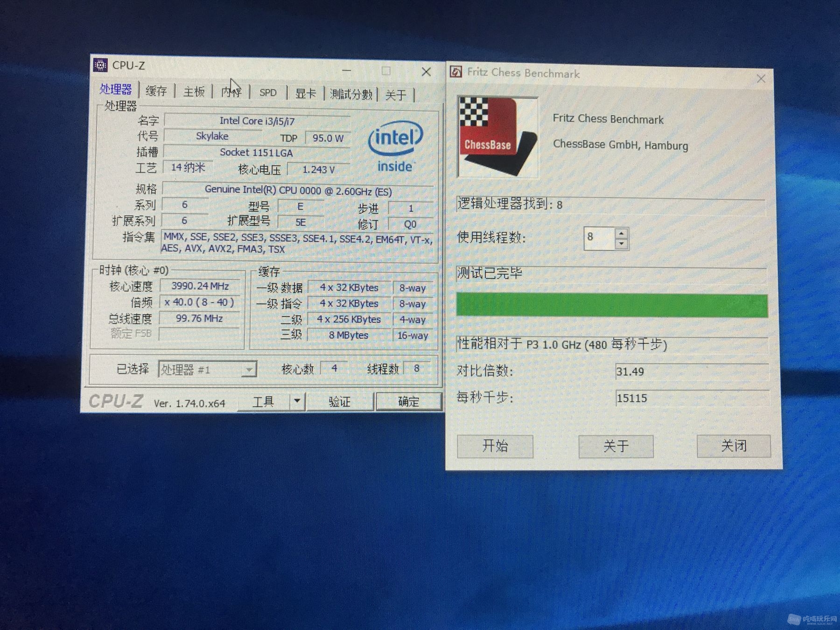Click the 16-way L3 associativity value
840x630 pixels.
coord(413,336)
